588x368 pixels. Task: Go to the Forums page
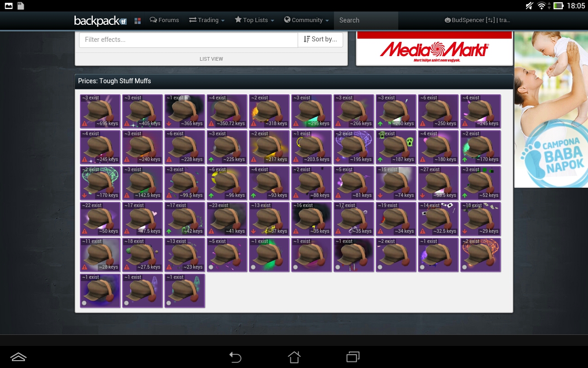164,20
